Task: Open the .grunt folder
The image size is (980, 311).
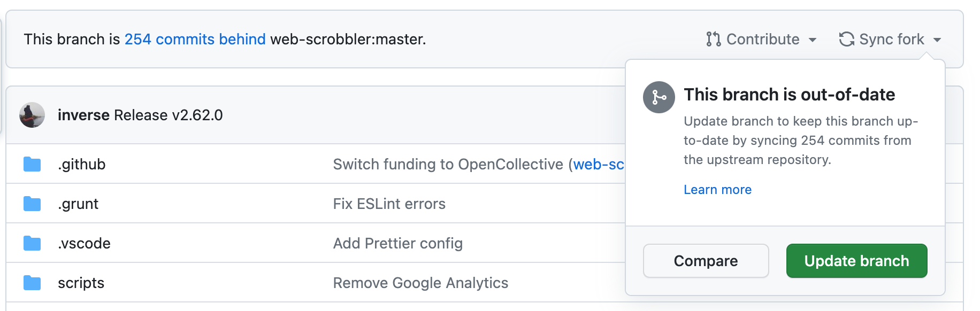Action: (x=78, y=204)
